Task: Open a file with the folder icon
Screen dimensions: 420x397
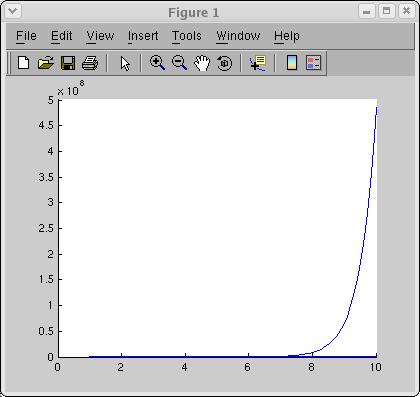Action: (x=46, y=63)
